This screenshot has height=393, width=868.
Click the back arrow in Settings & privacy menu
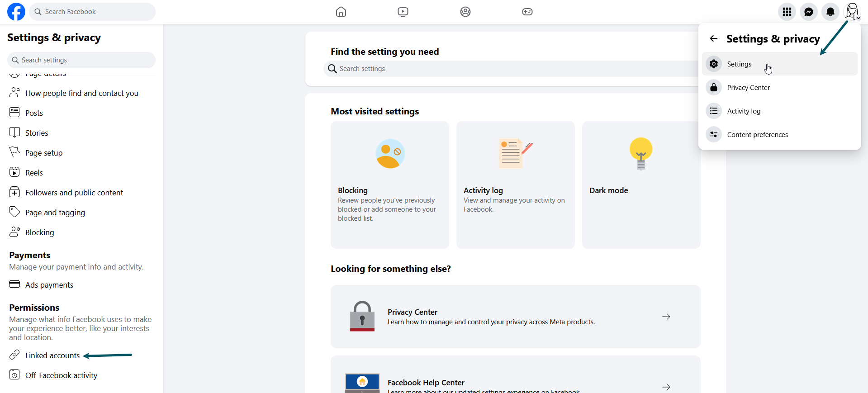[714, 38]
